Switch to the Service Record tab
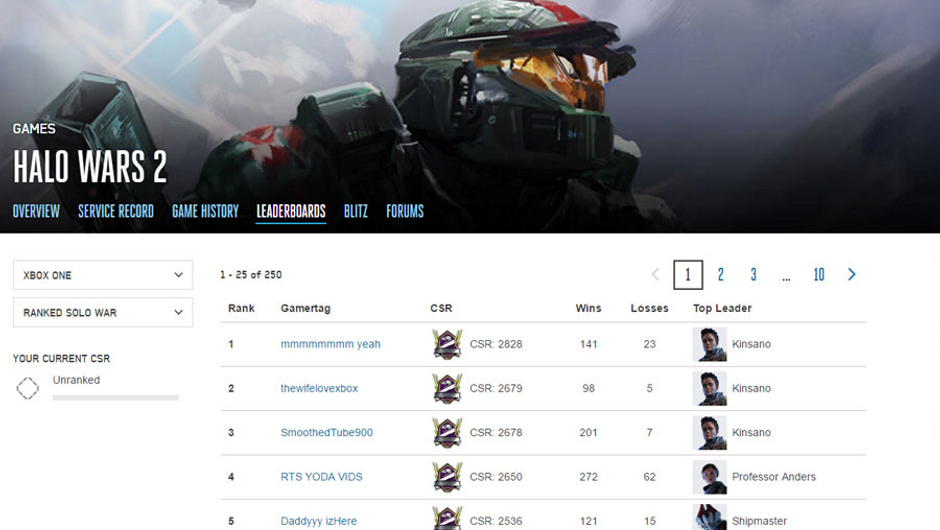The width and height of the screenshot is (940, 530). 116,211
